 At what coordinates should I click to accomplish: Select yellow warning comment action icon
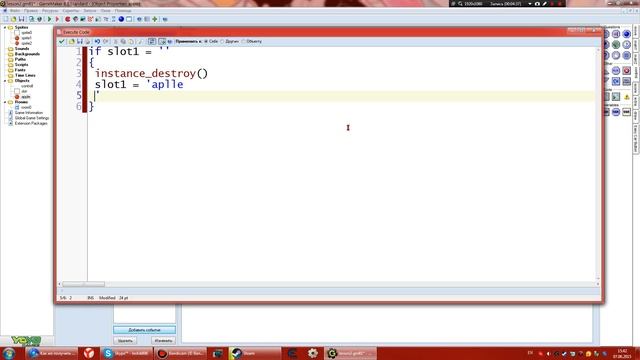tap(627, 97)
